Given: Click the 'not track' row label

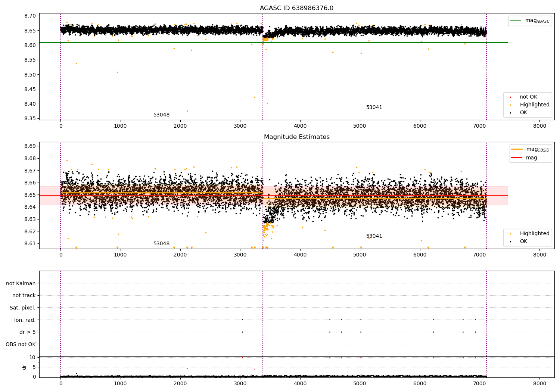Looking at the screenshot, I should [24, 296].
